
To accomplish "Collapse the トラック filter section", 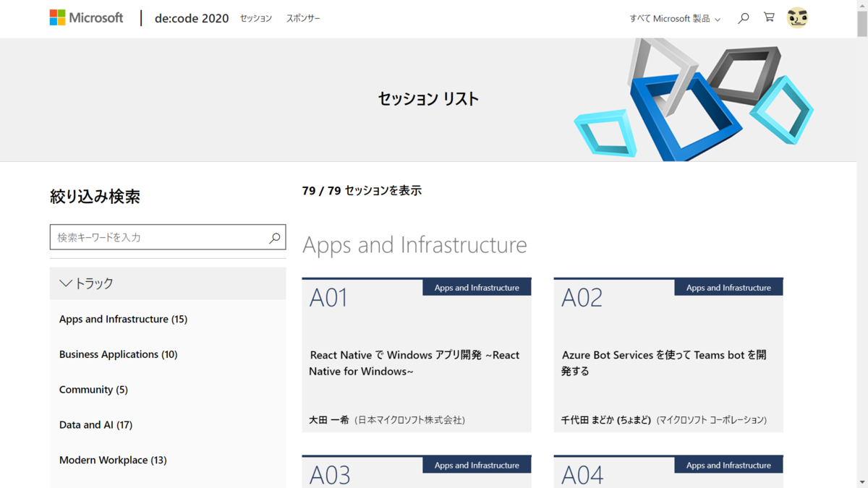I will pos(168,283).
